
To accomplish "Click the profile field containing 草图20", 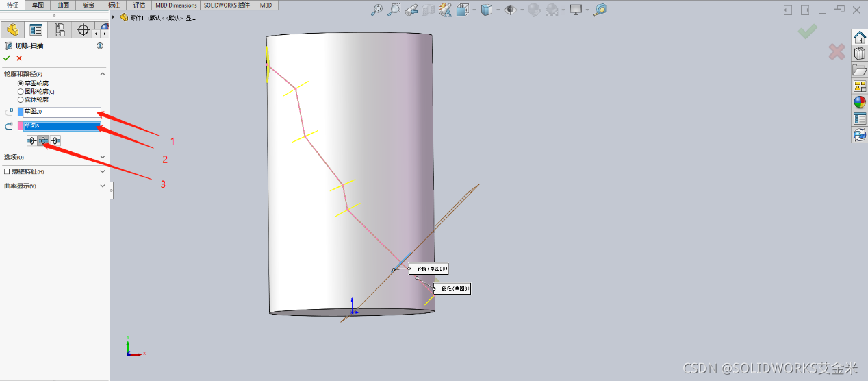I will pyautogui.click(x=62, y=112).
